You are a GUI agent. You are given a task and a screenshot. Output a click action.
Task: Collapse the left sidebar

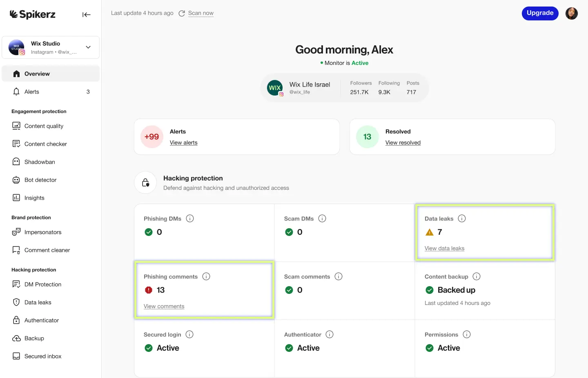(x=87, y=14)
